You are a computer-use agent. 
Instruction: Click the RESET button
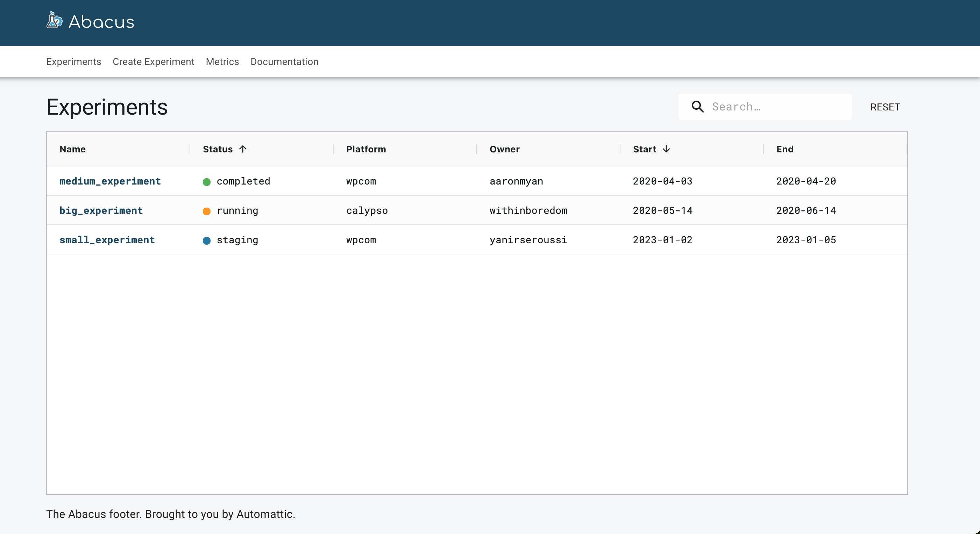885,107
